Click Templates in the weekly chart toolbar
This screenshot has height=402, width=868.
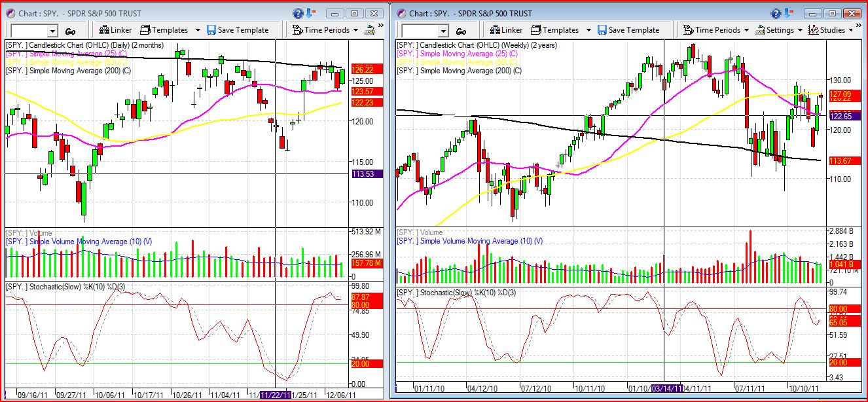point(555,30)
